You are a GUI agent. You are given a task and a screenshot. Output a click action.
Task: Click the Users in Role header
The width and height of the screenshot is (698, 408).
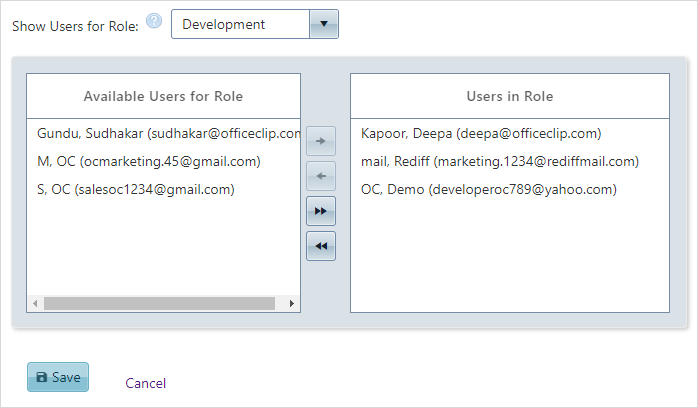510,96
